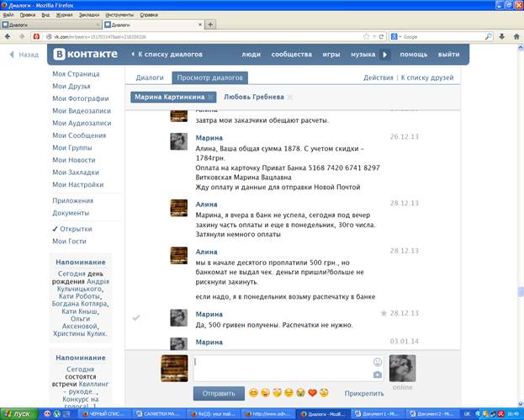
Task: Click the online contact photo beside message box
Action: pos(402,368)
